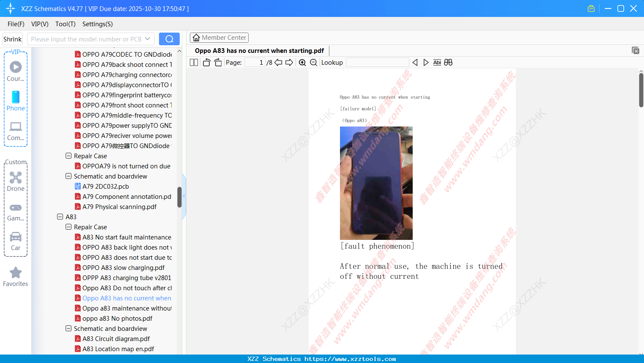Click the model number search field
Viewport: 644px width, 363px height.
[86, 39]
